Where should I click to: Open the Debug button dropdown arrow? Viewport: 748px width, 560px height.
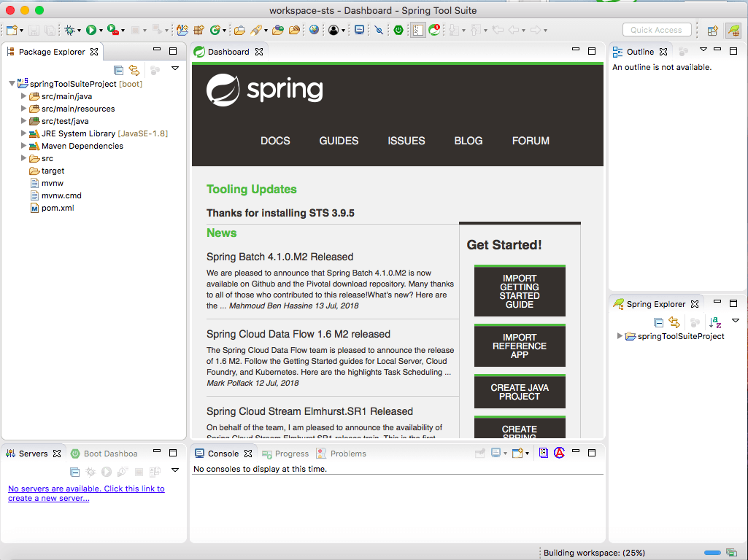click(x=79, y=31)
